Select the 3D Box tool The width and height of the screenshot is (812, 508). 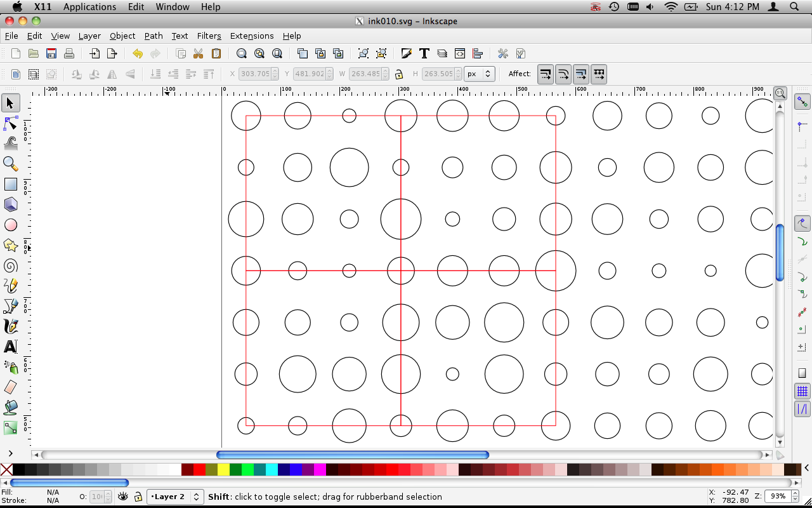click(x=11, y=204)
